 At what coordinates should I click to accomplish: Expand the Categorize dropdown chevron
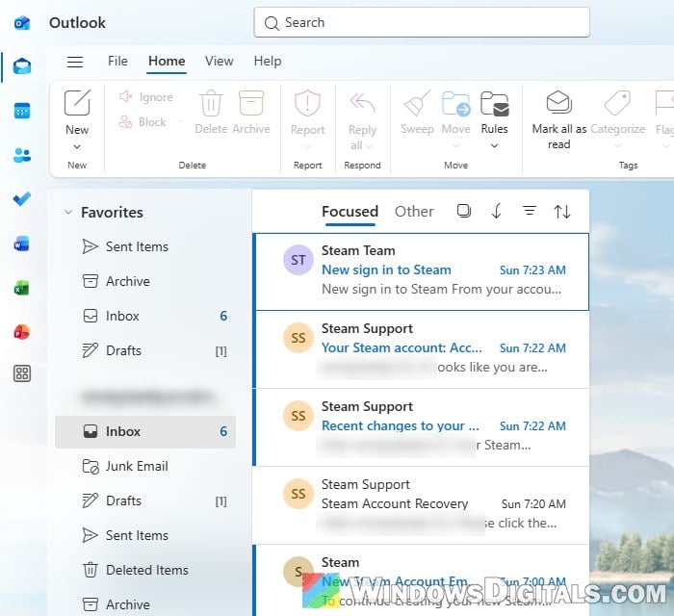[x=617, y=145]
